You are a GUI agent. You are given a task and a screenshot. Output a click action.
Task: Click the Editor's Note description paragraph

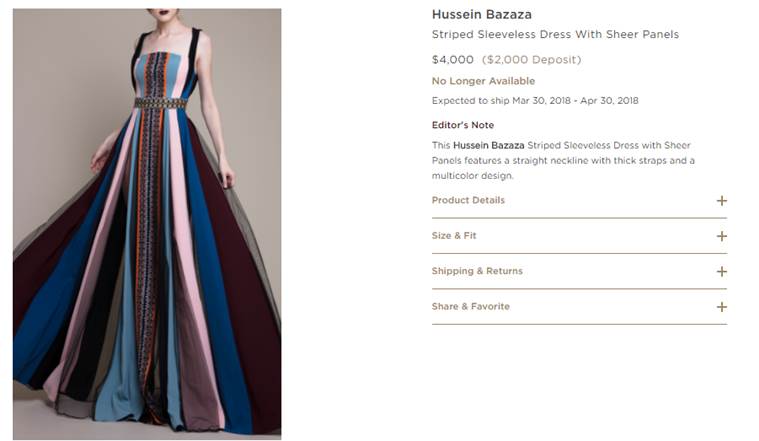[563, 160]
